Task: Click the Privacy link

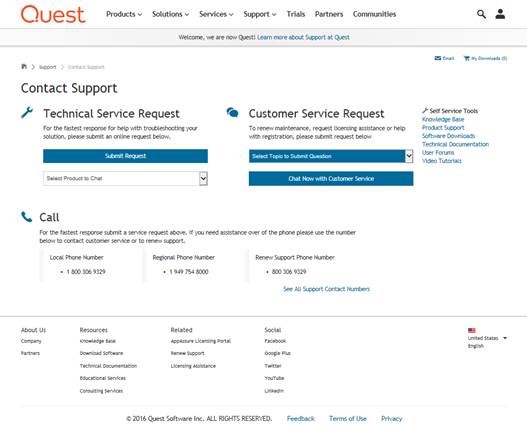Action: (x=392, y=419)
